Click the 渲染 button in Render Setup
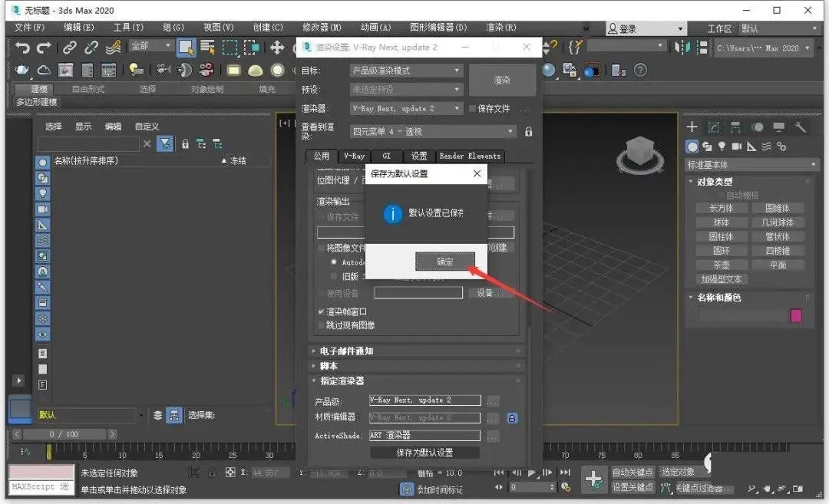Image resolution: width=829 pixels, height=504 pixels. 502,81
